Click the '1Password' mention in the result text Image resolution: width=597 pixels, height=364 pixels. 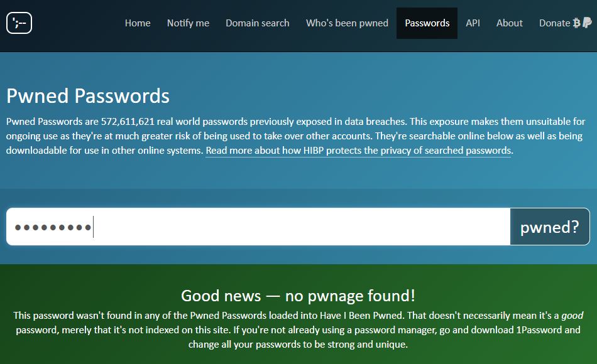[x=539, y=329]
